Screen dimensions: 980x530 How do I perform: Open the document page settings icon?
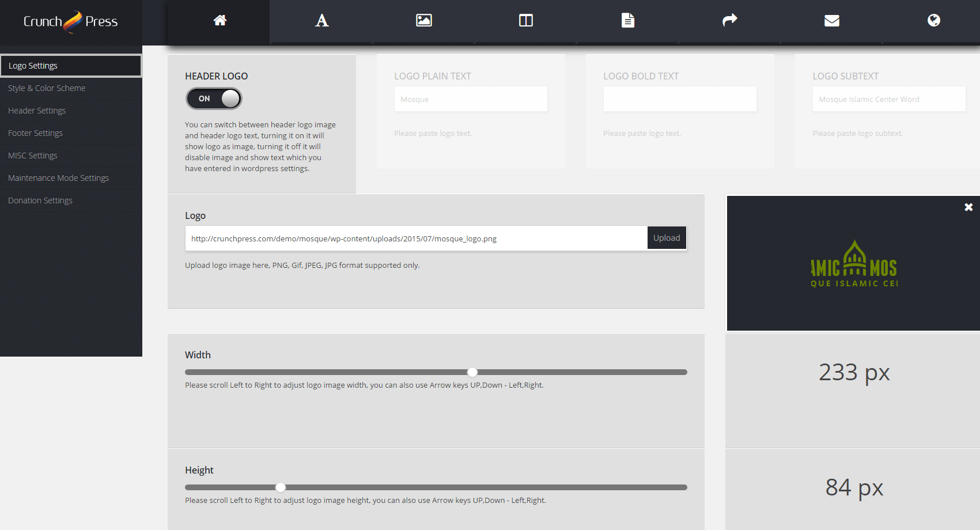click(627, 21)
